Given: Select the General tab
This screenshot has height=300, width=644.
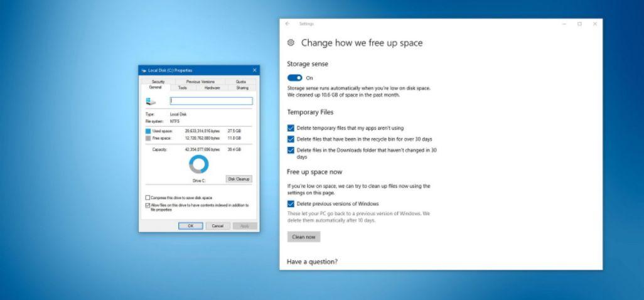Looking at the screenshot, I should click(x=155, y=87).
